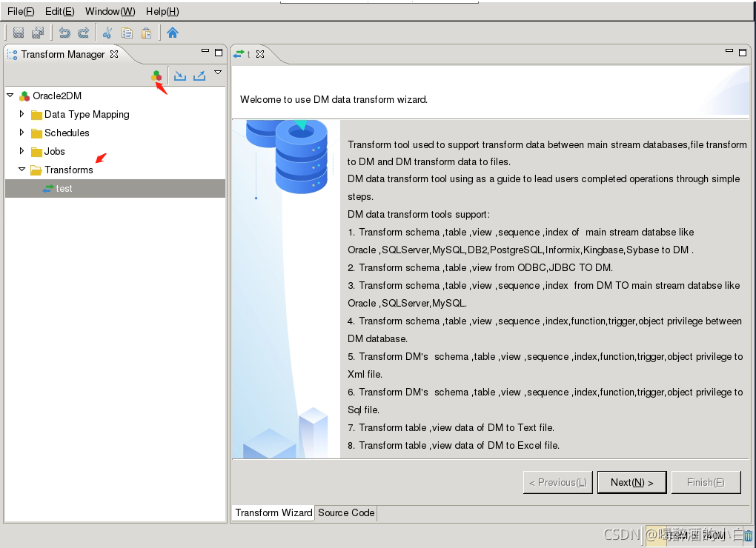
Task: Click the Export project icon
Action: 199,76
